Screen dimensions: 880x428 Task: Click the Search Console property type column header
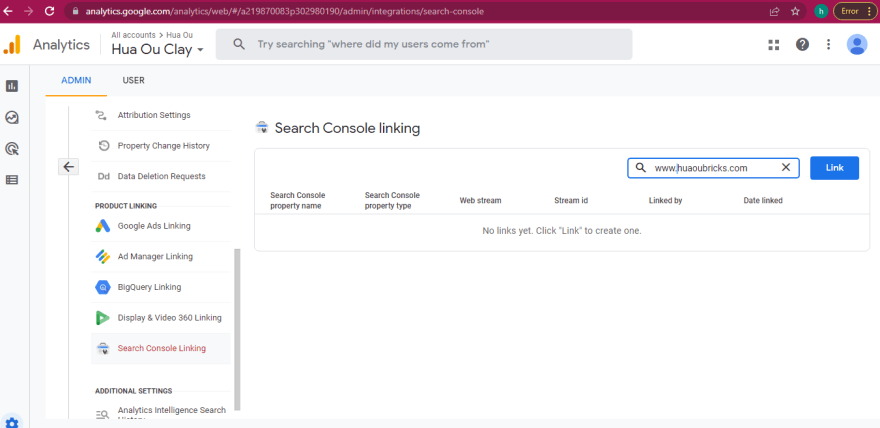tap(392, 200)
